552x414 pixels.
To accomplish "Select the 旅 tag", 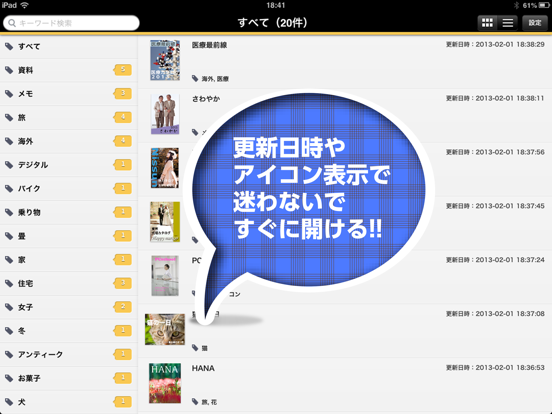I will coord(69,117).
